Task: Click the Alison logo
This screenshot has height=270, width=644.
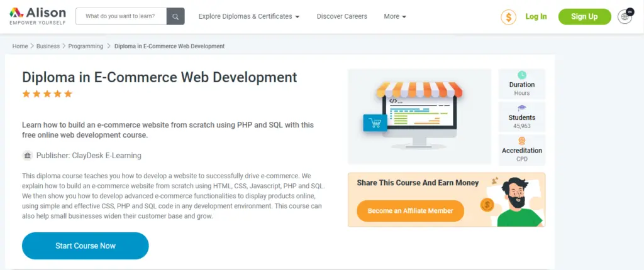Action: (x=37, y=16)
